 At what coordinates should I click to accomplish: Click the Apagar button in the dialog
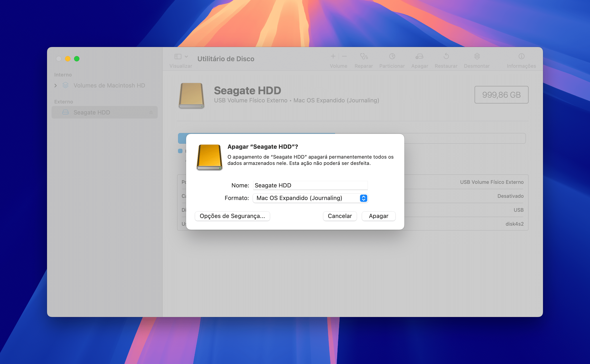coord(378,216)
